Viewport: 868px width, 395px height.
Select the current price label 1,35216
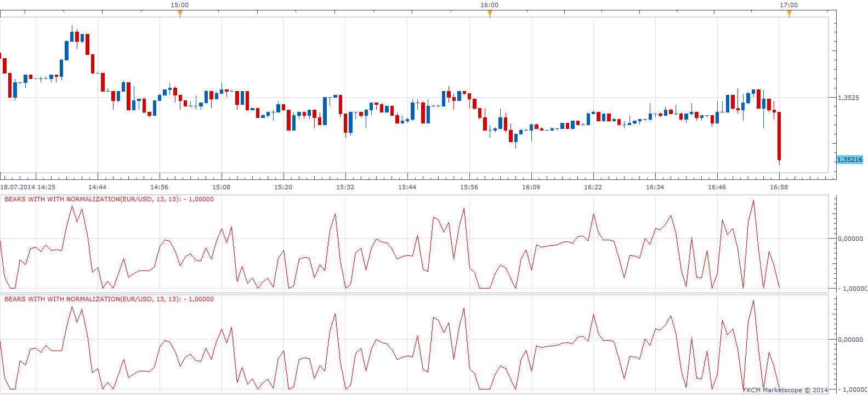[850, 160]
